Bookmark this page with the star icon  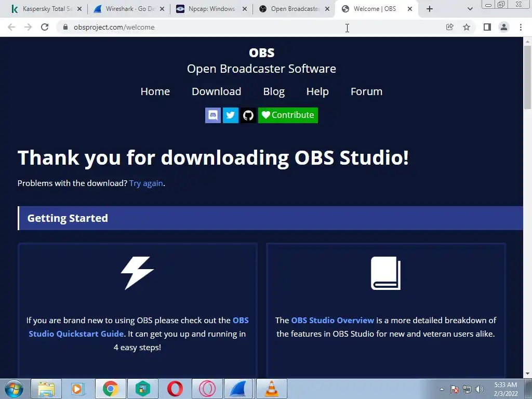click(467, 27)
